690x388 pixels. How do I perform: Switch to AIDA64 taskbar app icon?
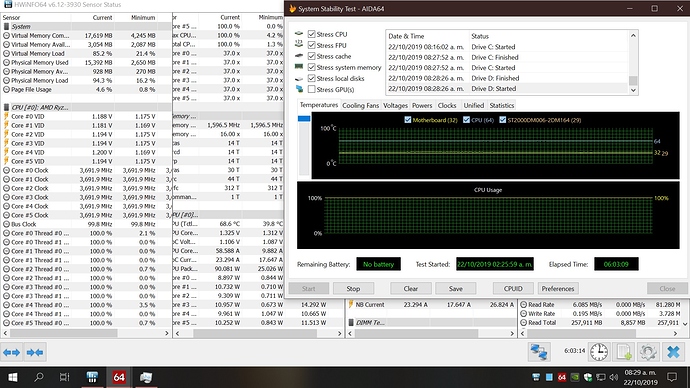coord(119,377)
